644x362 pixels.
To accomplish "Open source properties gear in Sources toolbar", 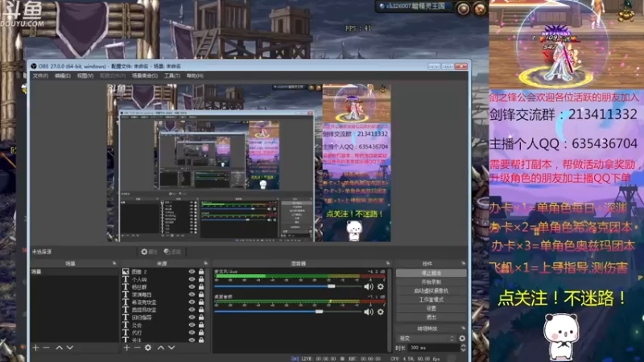I will [x=148, y=348].
